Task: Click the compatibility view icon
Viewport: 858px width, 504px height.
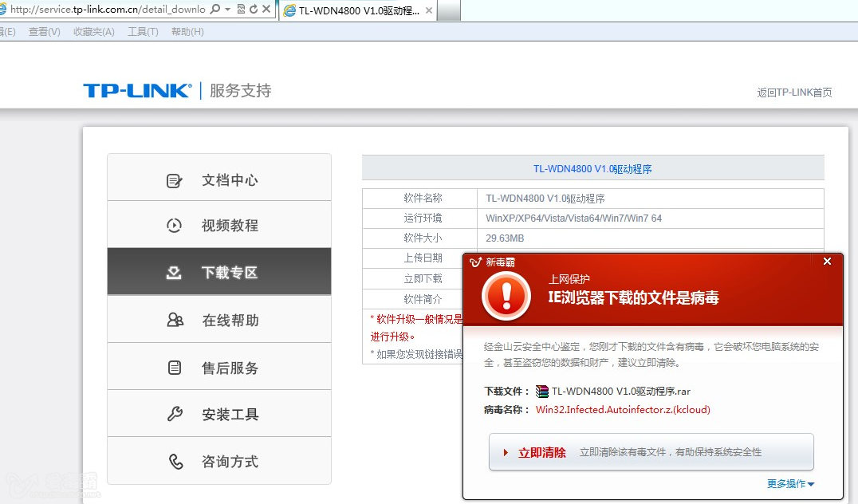Action: pyautogui.click(x=241, y=10)
